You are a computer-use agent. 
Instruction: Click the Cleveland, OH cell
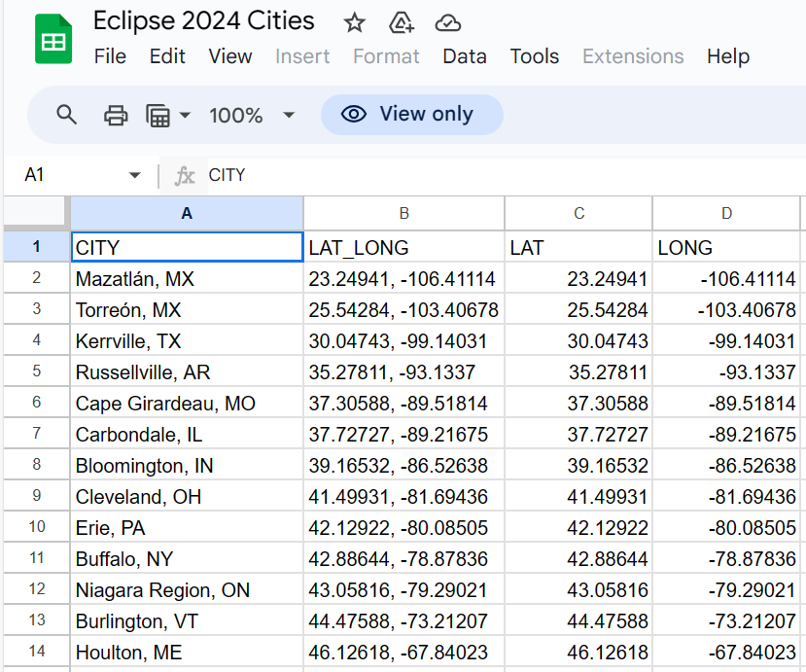click(186, 496)
